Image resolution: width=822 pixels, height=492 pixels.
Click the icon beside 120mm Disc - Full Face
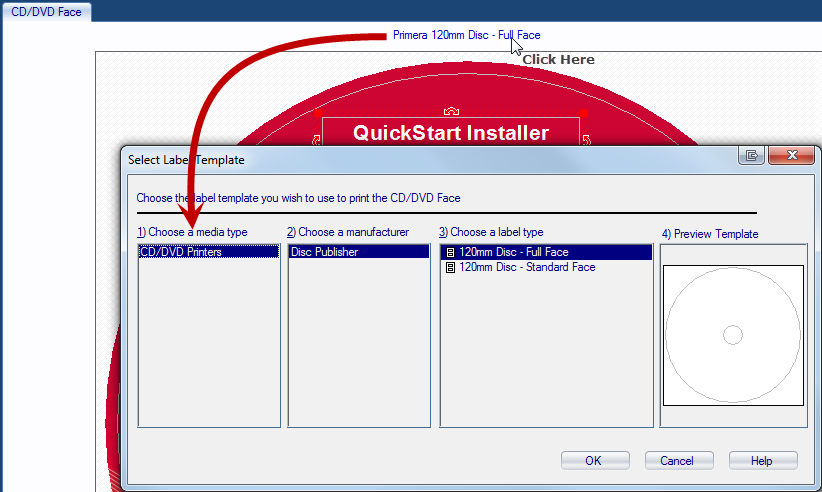pos(450,253)
